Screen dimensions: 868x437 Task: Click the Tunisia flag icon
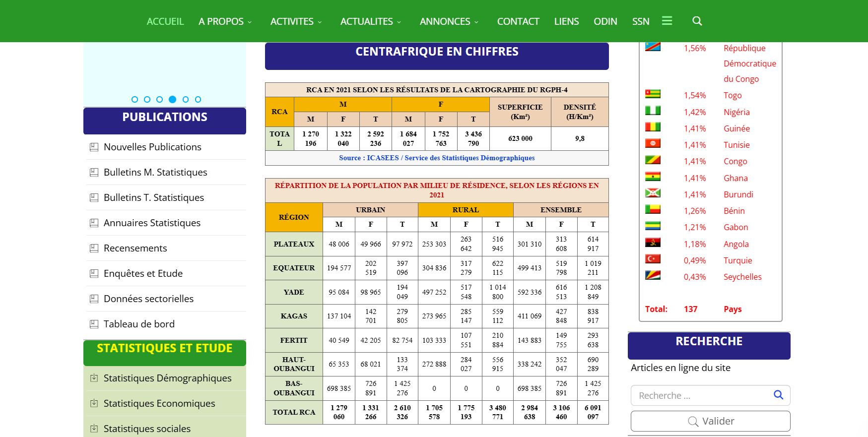pos(653,143)
